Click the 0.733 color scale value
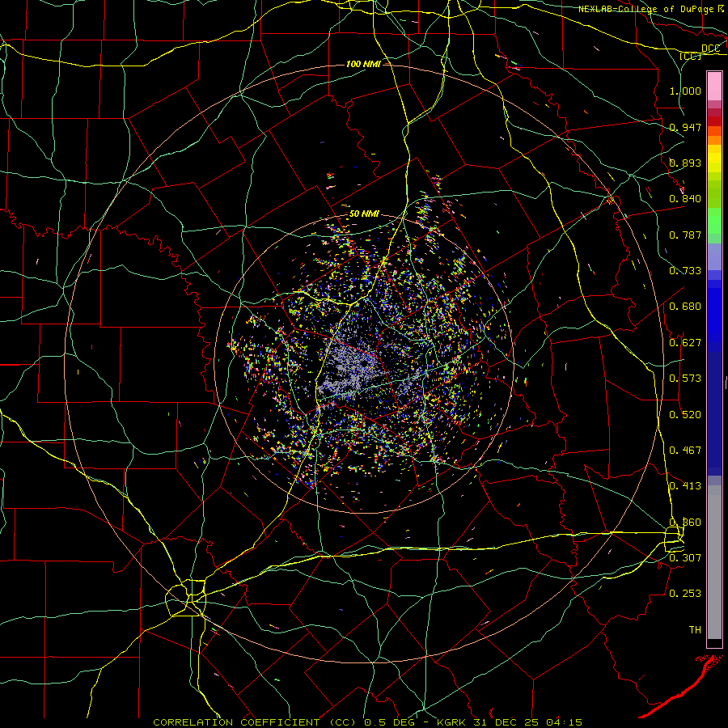Viewport: 728px width, 728px height. [685, 271]
